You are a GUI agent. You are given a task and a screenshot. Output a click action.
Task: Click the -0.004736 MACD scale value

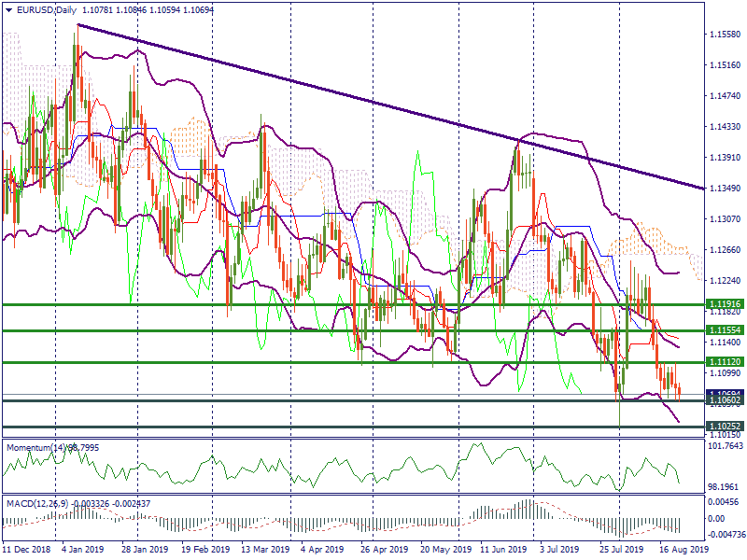[725, 534]
